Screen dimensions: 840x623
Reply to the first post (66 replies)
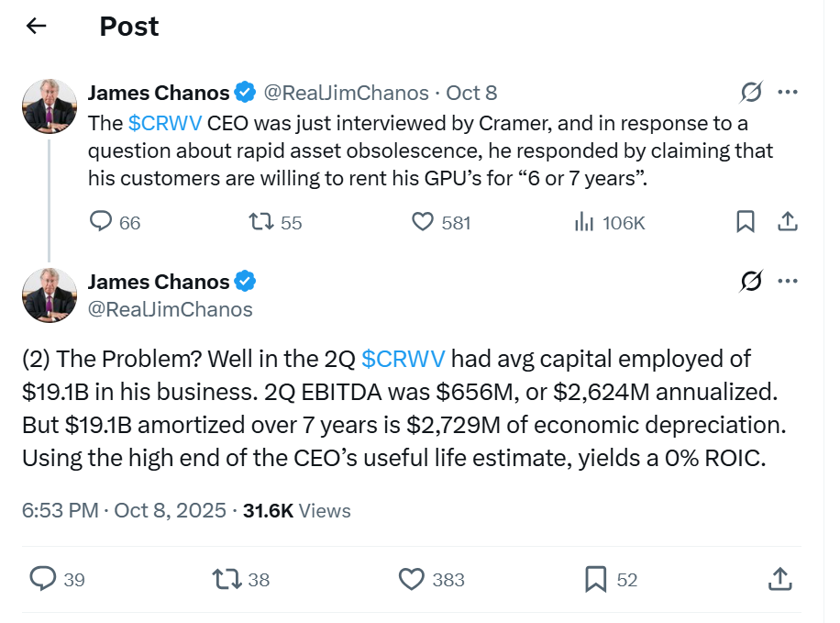tap(101, 222)
